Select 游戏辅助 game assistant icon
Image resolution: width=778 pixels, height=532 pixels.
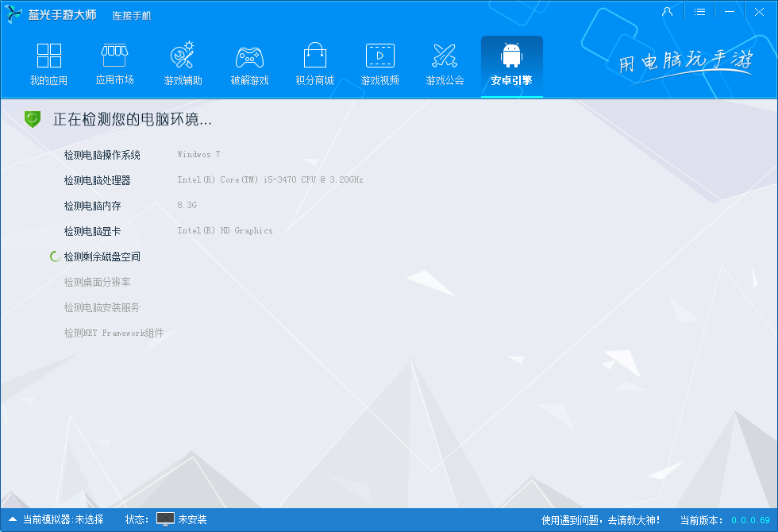click(x=183, y=65)
